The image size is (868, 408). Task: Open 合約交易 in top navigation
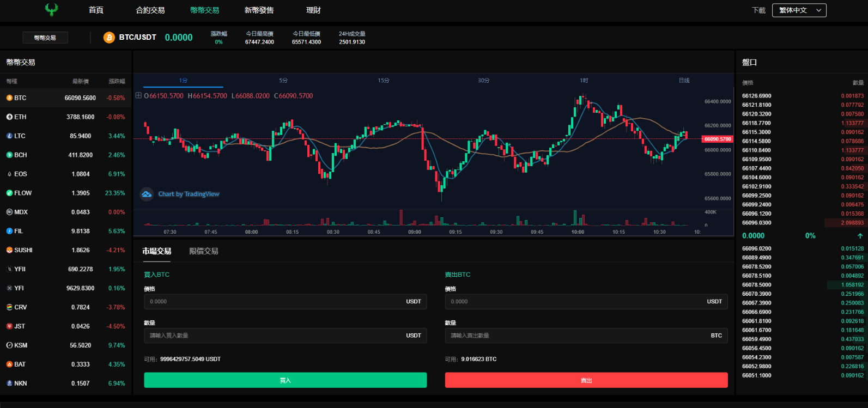pos(150,10)
